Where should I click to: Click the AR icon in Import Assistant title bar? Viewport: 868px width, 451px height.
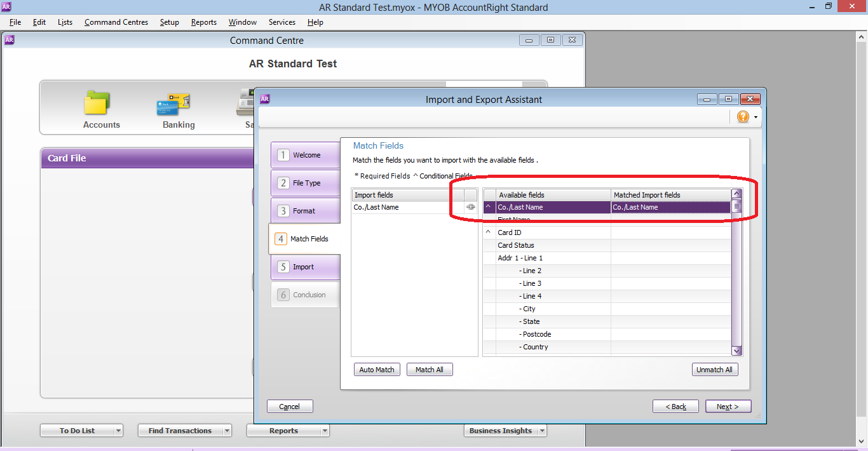coord(265,99)
